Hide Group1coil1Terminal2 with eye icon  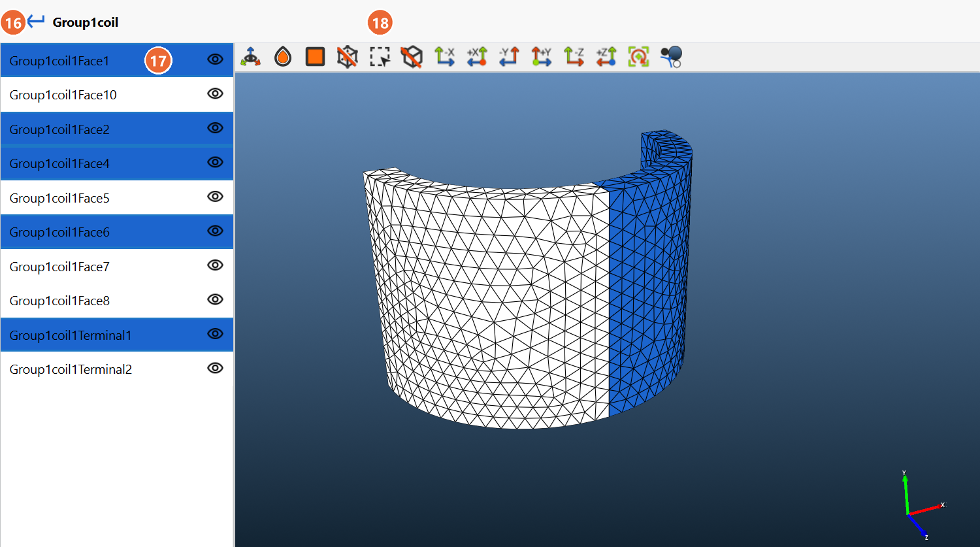pyautogui.click(x=215, y=368)
